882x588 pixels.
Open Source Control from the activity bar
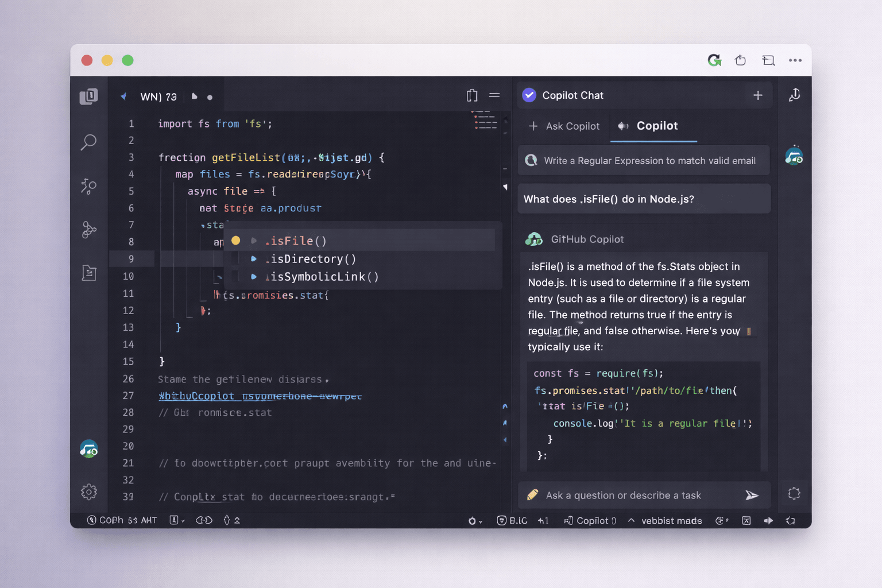click(89, 186)
